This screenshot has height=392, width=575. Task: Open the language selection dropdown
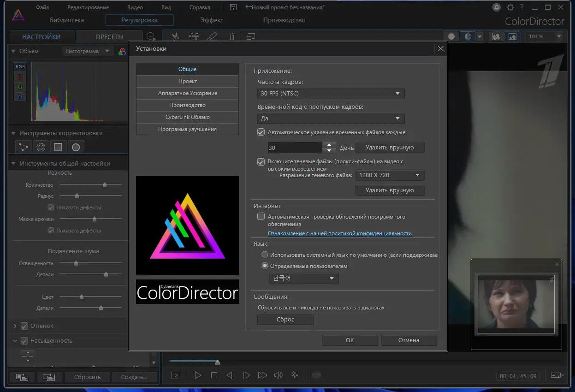pos(304,279)
